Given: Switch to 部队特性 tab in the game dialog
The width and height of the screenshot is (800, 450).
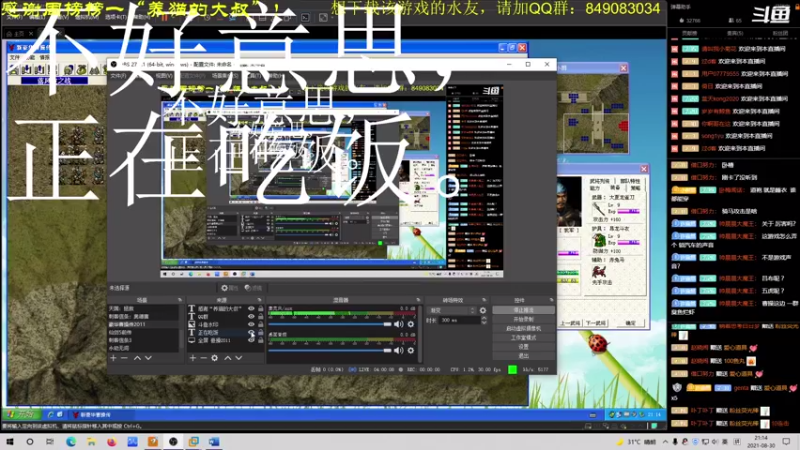Looking at the screenshot, I should [630, 181].
